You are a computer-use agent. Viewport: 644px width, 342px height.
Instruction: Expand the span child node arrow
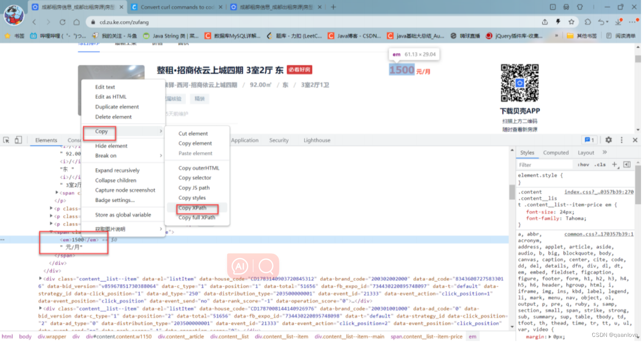pos(57,193)
